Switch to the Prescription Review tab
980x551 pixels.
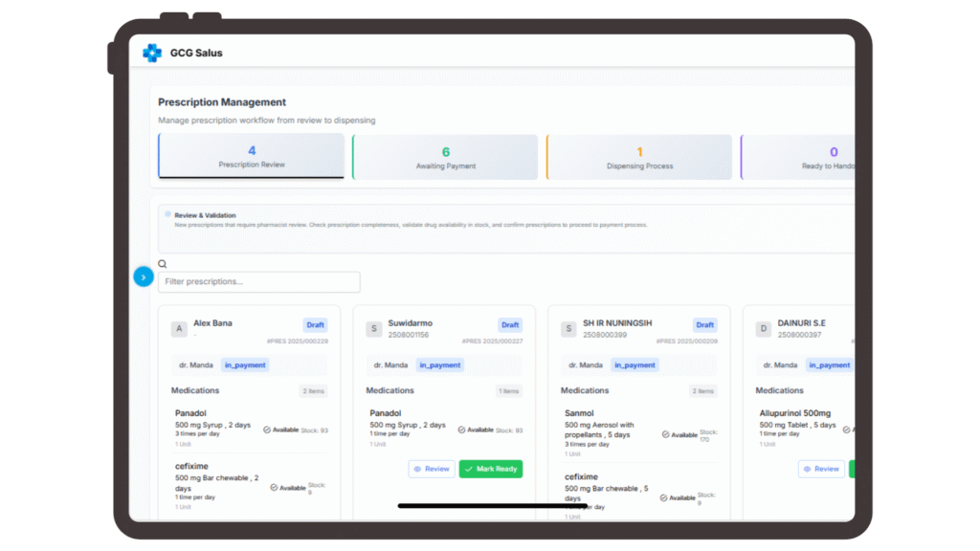tap(252, 157)
